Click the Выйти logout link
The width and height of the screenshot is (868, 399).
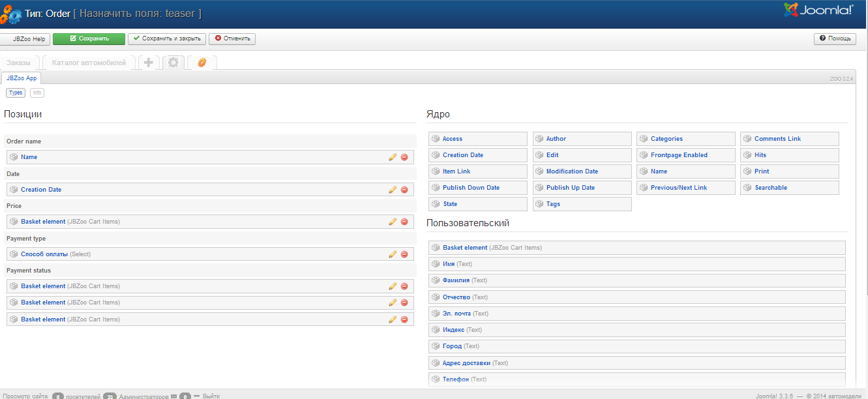(211, 396)
